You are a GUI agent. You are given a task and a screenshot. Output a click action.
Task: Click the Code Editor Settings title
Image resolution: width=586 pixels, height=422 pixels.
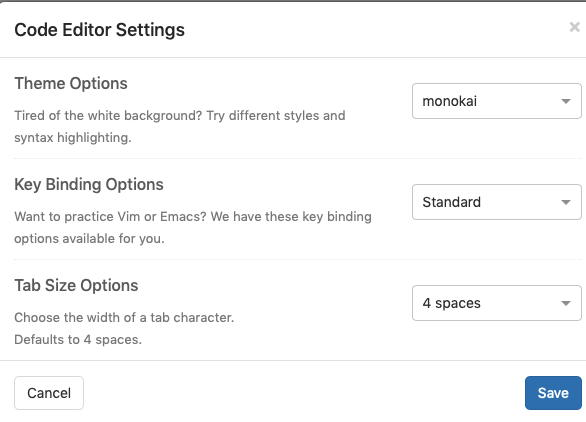[99, 30]
